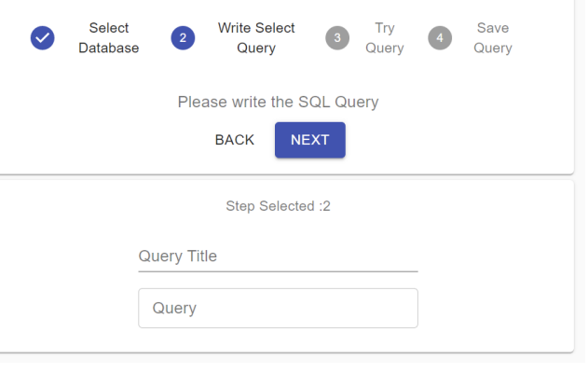Click the 'Step Selected :2' status text
This screenshot has height=374, width=588.
click(x=279, y=206)
